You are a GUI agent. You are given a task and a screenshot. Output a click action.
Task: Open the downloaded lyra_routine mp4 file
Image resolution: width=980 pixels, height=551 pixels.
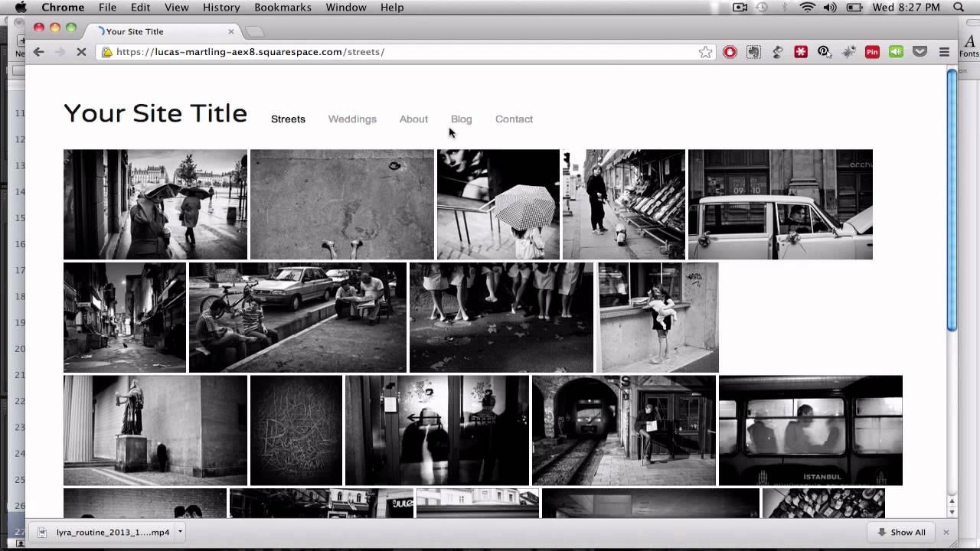coord(105,533)
